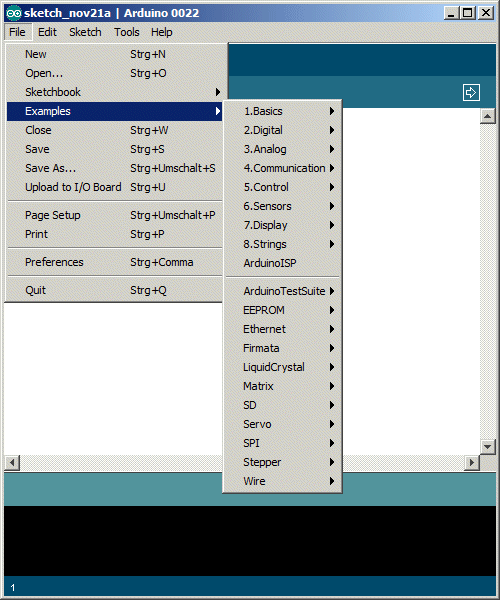500x600 pixels.
Task: Expand the Firmata library examples
Action: [x=282, y=348]
